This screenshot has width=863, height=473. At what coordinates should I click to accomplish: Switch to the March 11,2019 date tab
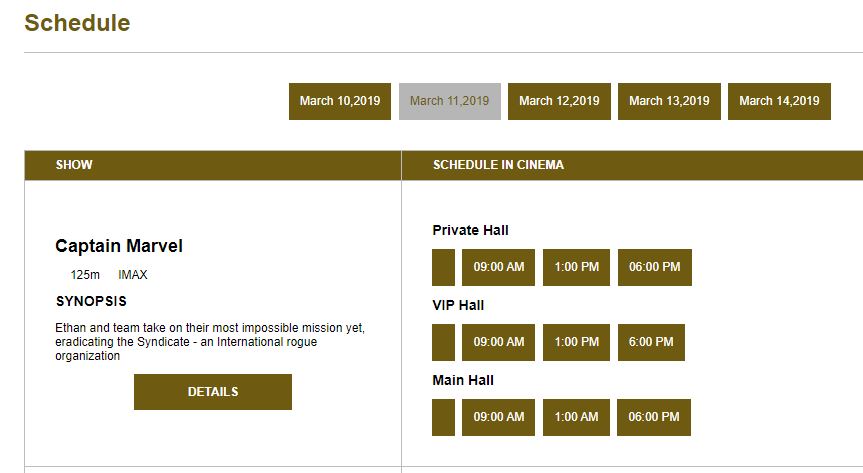pyautogui.click(x=449, y=101)
